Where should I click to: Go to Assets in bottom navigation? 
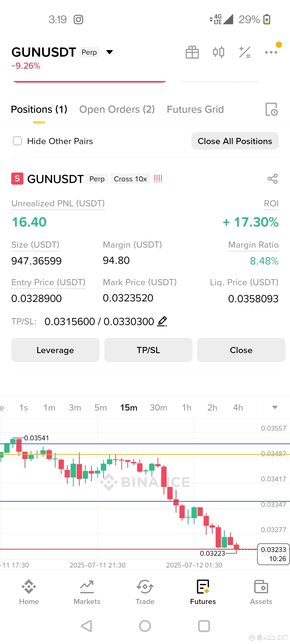click(x=261, y=592)
